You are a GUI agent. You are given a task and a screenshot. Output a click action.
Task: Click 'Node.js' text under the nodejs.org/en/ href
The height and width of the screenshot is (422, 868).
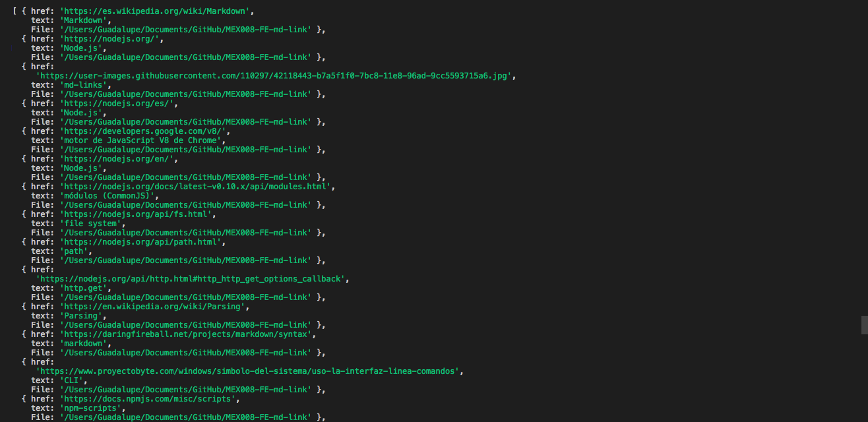pos(81,168)
